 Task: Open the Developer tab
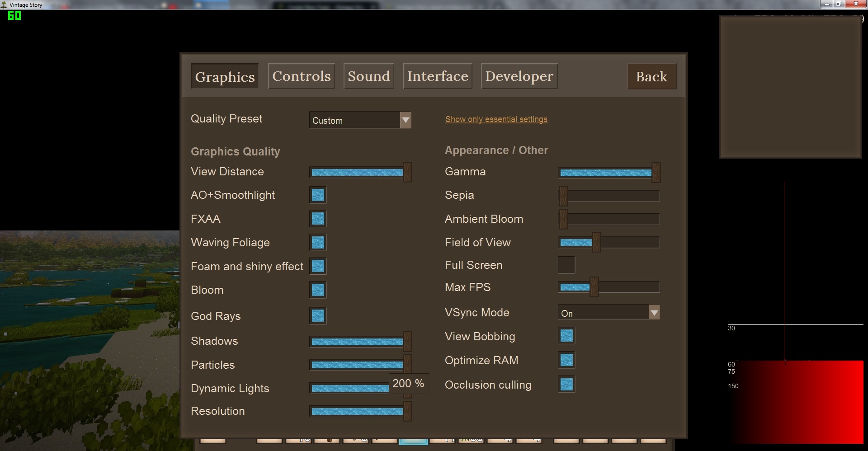click(x=519, y=76)
